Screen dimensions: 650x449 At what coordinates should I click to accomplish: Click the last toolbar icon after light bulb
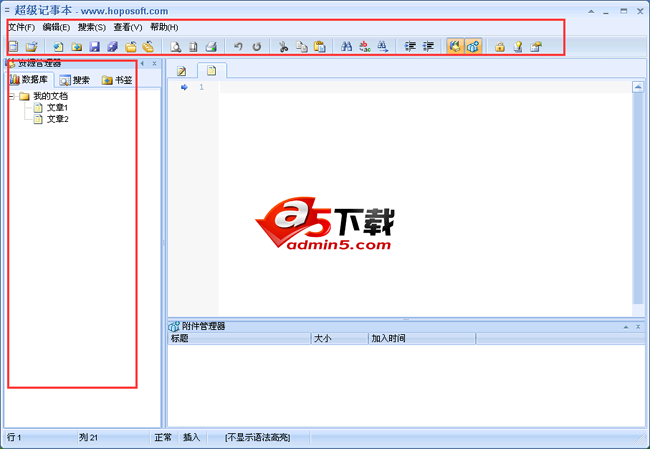coord(536,46)
